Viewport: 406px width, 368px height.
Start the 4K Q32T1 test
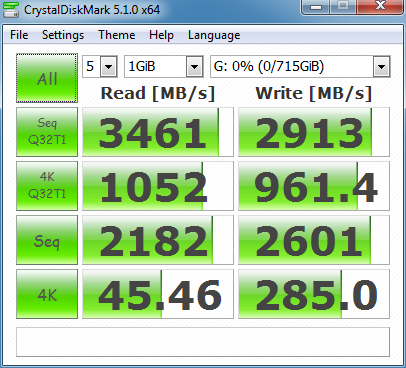coord(47,186)
